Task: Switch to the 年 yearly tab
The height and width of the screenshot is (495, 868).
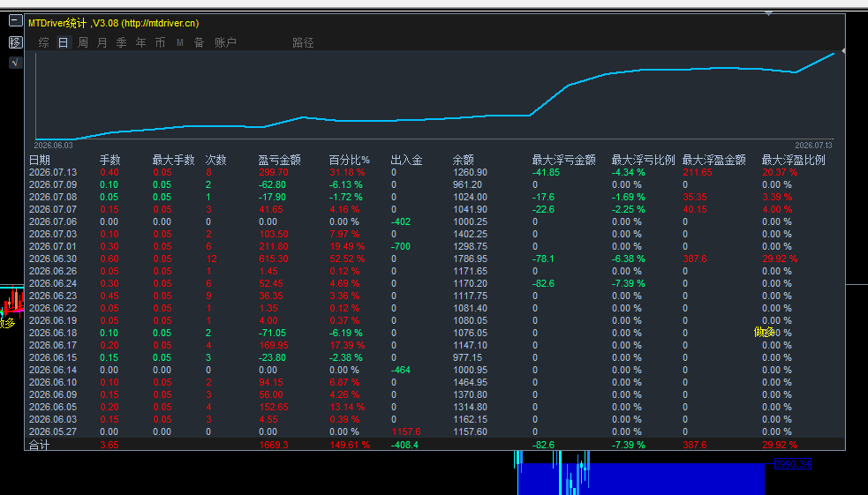Action: 141,42
